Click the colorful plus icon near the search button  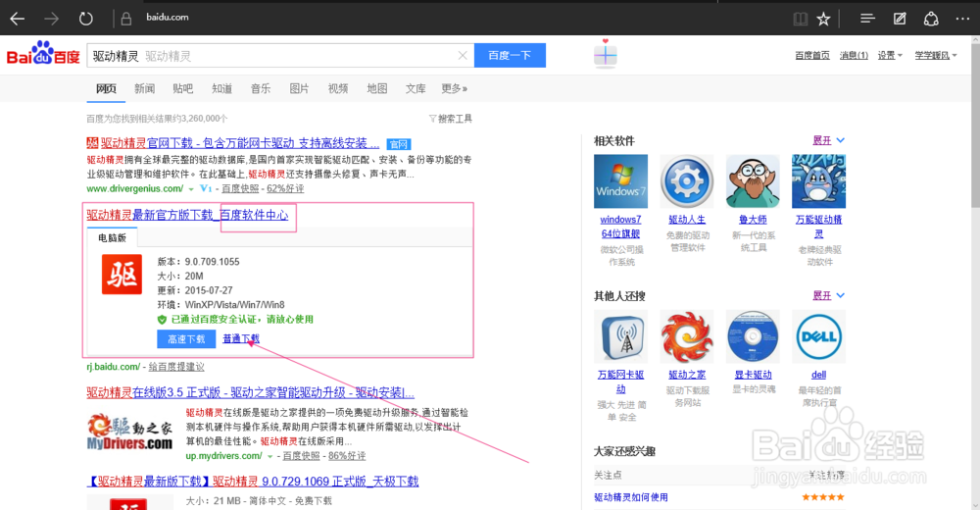(605, 55)
